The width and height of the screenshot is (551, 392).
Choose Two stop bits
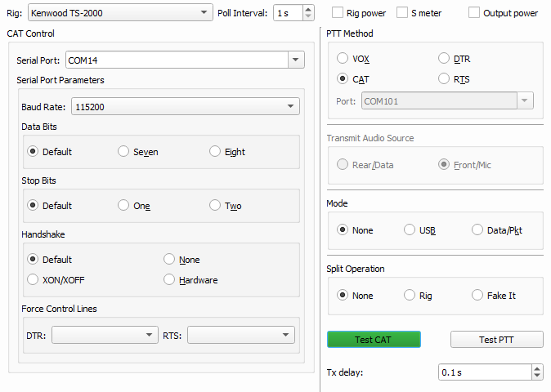tap(215, 206)
